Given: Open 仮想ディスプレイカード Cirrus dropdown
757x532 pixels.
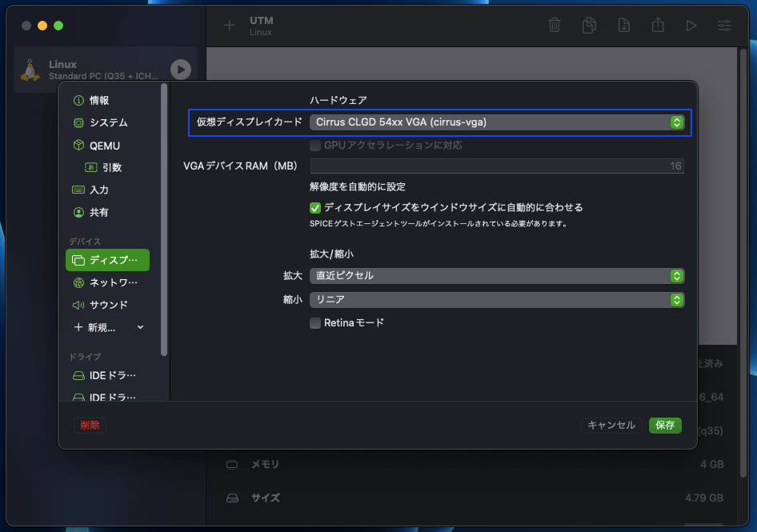Looking at the screenshot, I should [497, 122].
